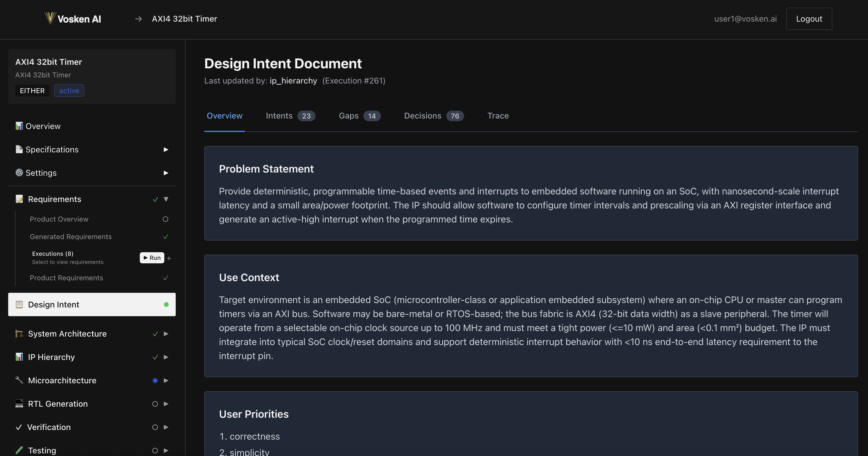Expand the IP Hierarchy section arrow

point(166,357)
